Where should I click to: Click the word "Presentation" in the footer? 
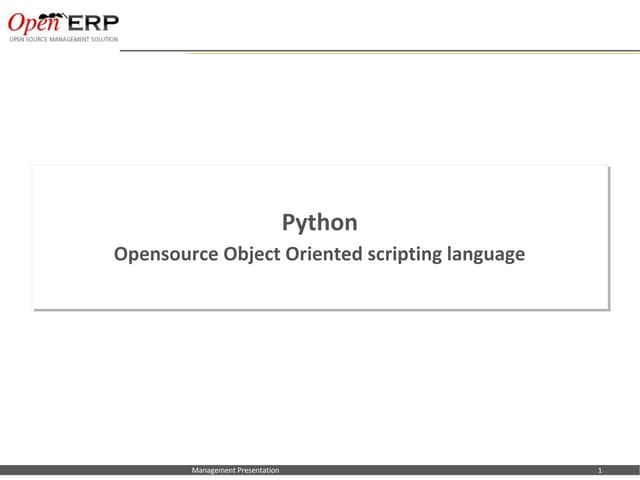point(258,470)
